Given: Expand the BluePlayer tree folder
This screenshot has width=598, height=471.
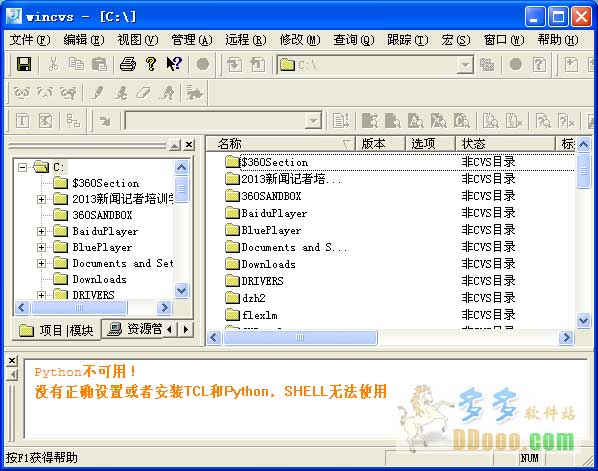Looking at the screenshot, I should 42,247.
